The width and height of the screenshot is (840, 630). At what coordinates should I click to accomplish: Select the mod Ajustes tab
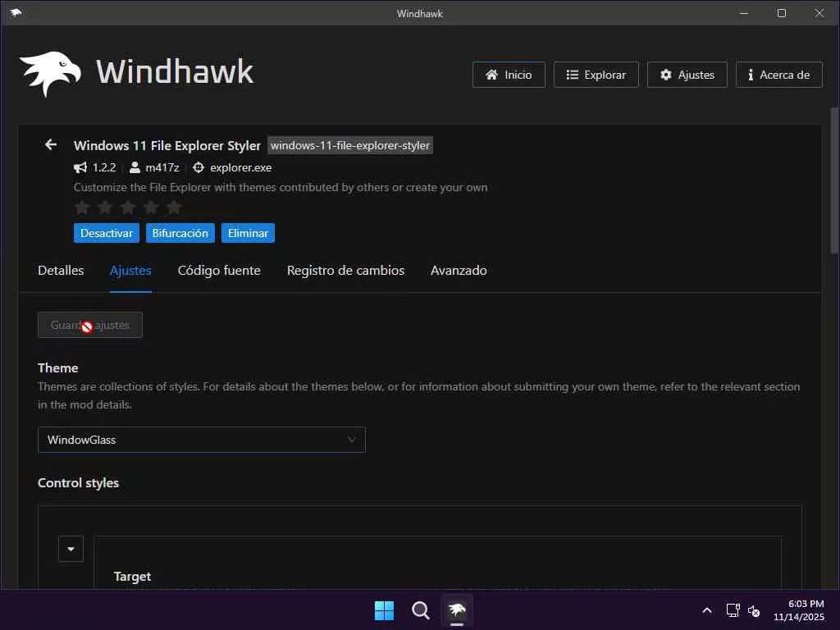[x=130, y=271]
